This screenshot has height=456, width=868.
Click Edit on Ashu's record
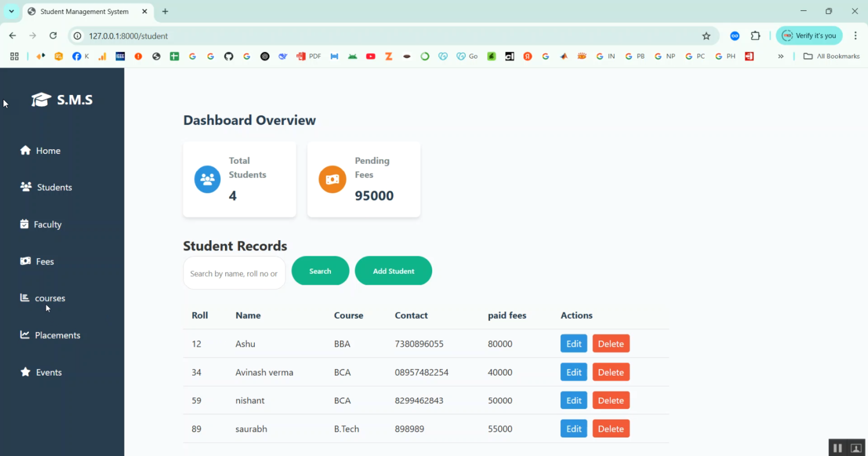click(x=573, y=343)
